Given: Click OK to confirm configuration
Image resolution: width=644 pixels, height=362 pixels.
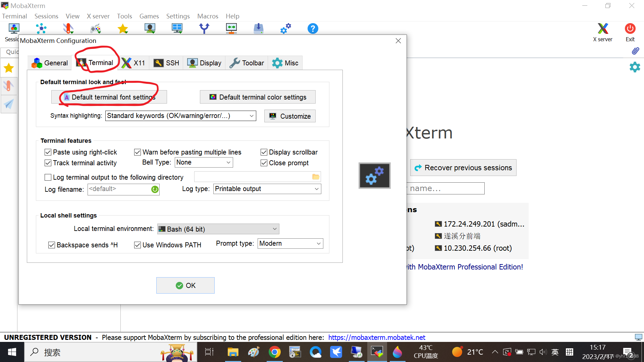Looking at the screenshot, I should click(x=185, y=286).
